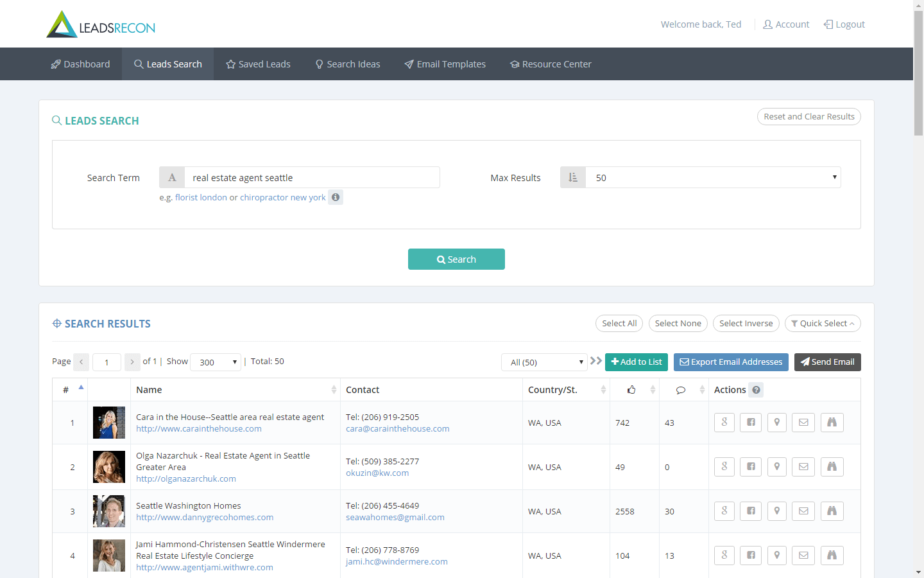The image size is (924, 578).
Task: Click info icon beside search term examples
Action: 336,197
